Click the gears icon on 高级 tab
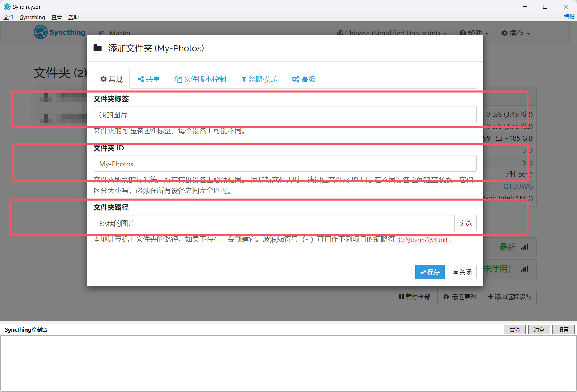The height and width of the screenshot is (392, 577). [x=296, y=79]
